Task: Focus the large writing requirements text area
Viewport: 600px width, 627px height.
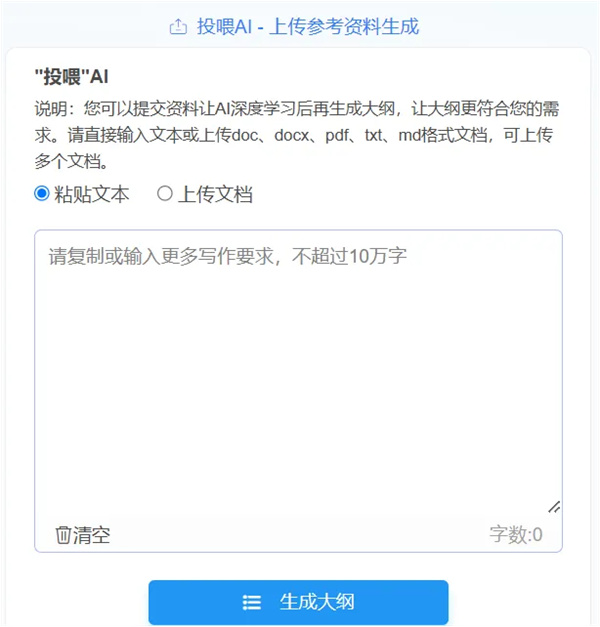Action: coord(298,375)
